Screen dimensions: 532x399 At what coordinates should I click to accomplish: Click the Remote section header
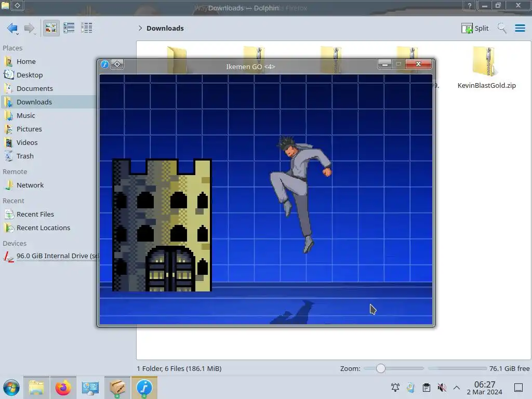tap(15, 172)
